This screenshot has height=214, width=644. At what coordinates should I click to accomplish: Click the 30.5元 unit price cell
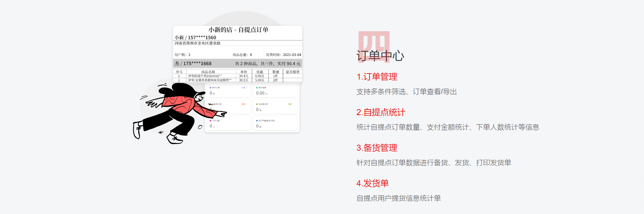(x=244, y=80)
